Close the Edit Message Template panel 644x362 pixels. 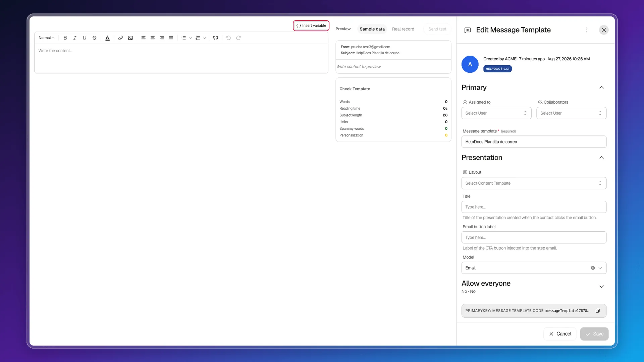click(x=604, y=30)
